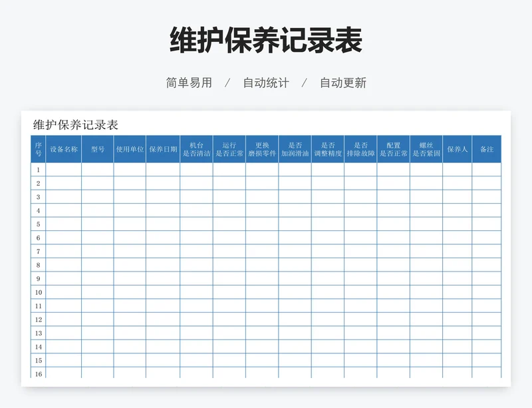Image resolution: width=532 pixels, height=408 pixels.
Task: Click row number 11 cell
Action: tap(39, 306)
